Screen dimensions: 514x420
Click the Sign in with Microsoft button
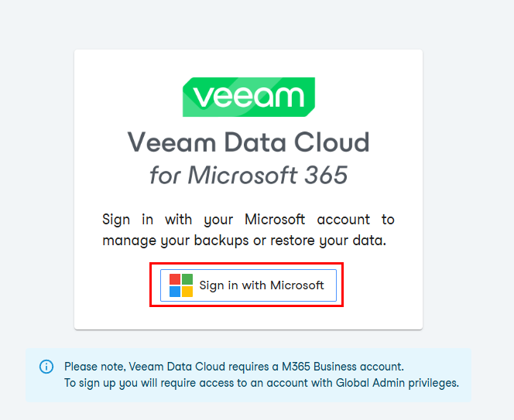point(248,285)
